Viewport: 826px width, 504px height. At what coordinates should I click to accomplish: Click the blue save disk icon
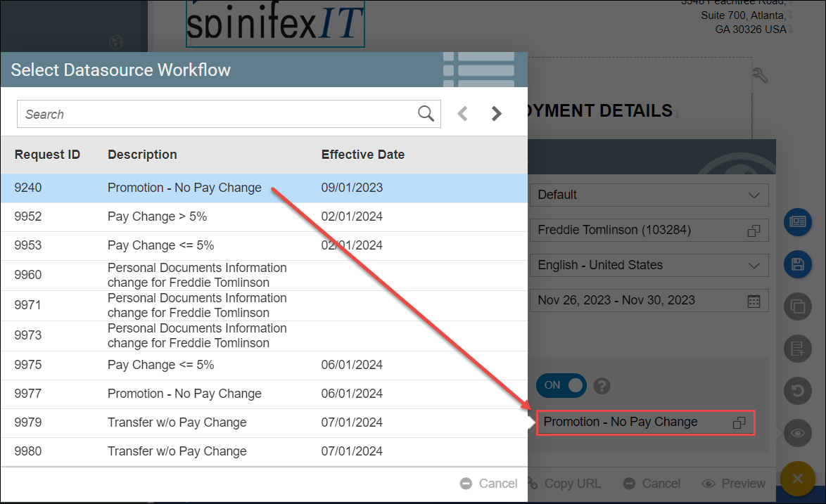(x=797, y=264)
